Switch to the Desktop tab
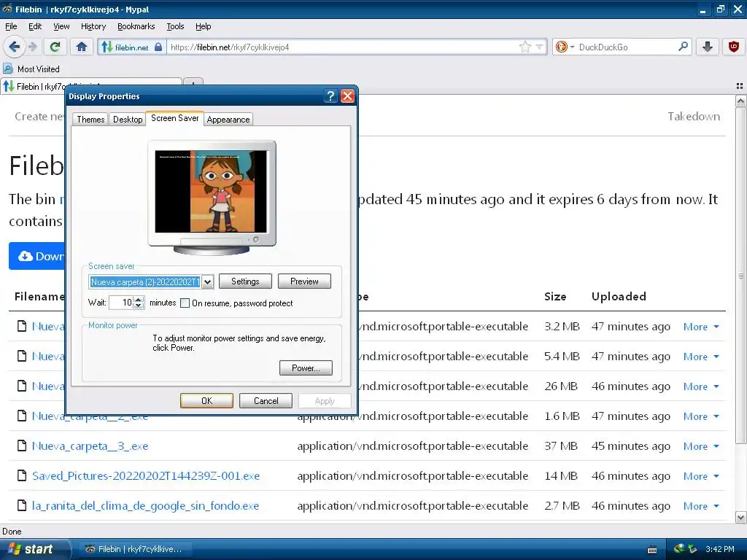The image size is (747, 560). [x=127, y=119]
